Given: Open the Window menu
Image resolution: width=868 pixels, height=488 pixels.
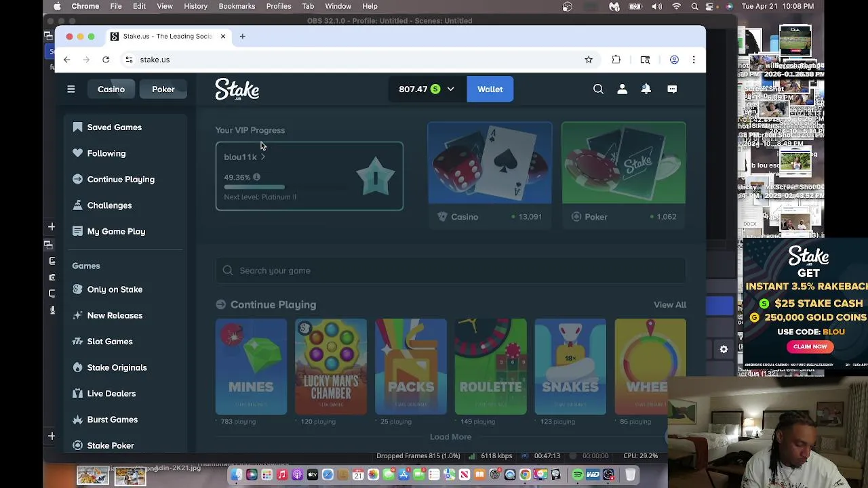Looking at the screenshot, I should coord(338,6).
